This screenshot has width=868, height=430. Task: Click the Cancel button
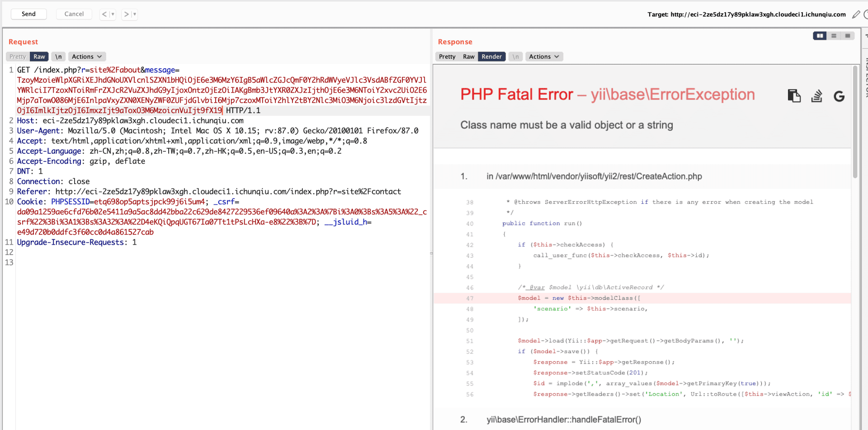click(x=74, y=14)
